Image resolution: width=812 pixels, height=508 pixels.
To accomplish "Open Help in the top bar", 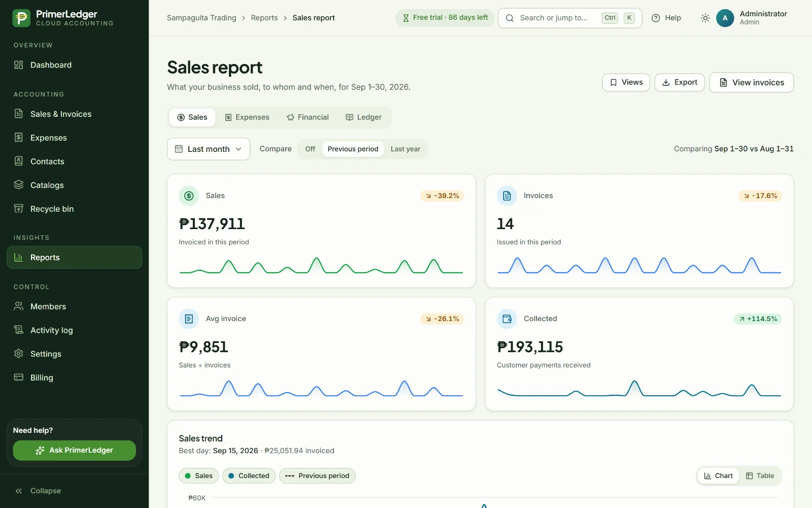I will (x=666, y=18).
